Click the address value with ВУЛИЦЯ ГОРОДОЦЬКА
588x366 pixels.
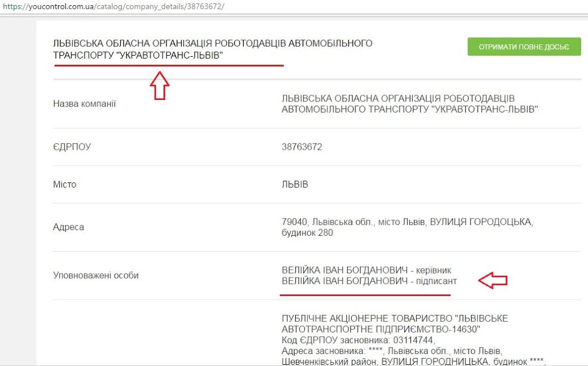[x=407, y=227]
